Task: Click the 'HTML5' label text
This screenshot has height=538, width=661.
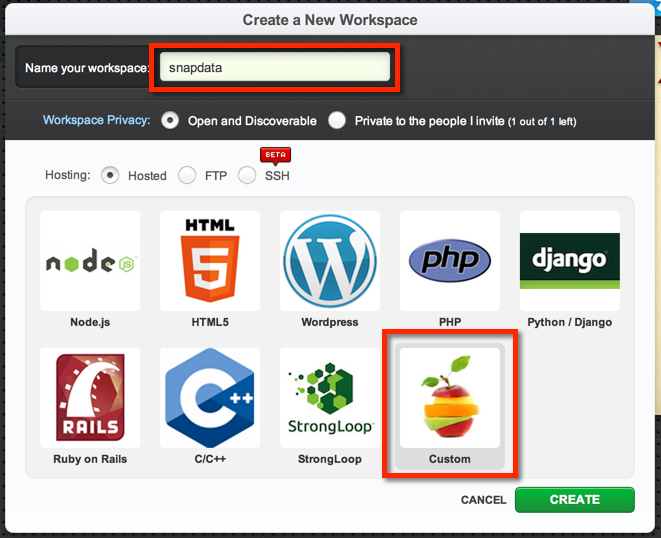Action: pos(210,323)
